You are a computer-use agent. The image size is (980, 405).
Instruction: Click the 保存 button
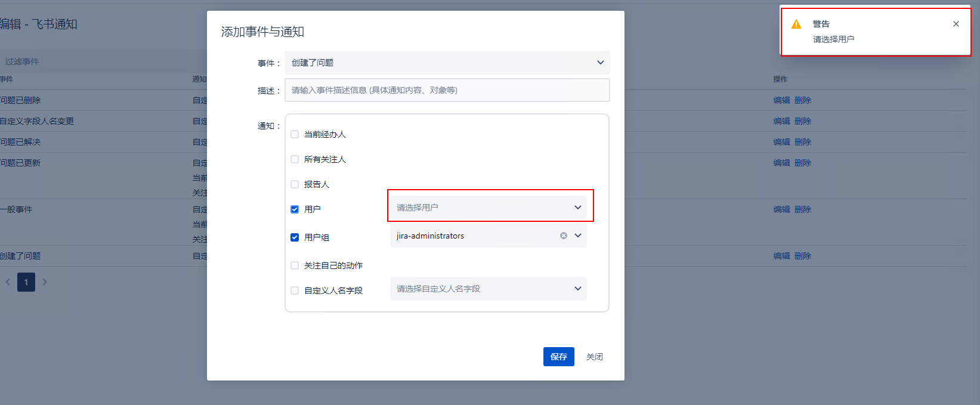pyautogui.click(x=558, y=357)
